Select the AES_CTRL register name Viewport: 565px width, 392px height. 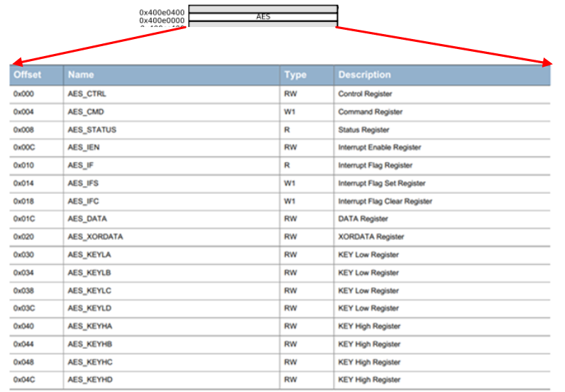coord(87,94)
